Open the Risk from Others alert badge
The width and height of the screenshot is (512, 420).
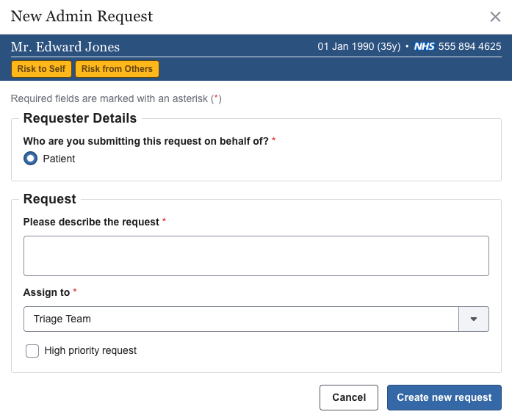point(117,69)
